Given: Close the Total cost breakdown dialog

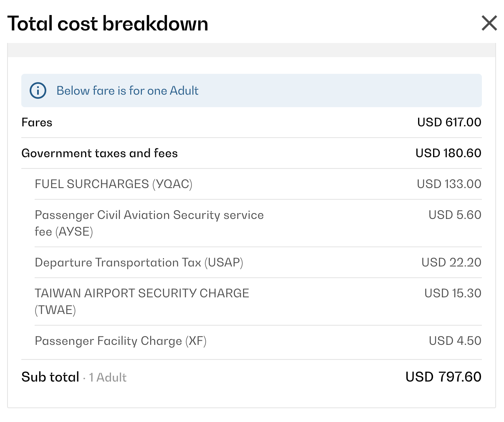Looking at the screenshot, I should point(489,23).
